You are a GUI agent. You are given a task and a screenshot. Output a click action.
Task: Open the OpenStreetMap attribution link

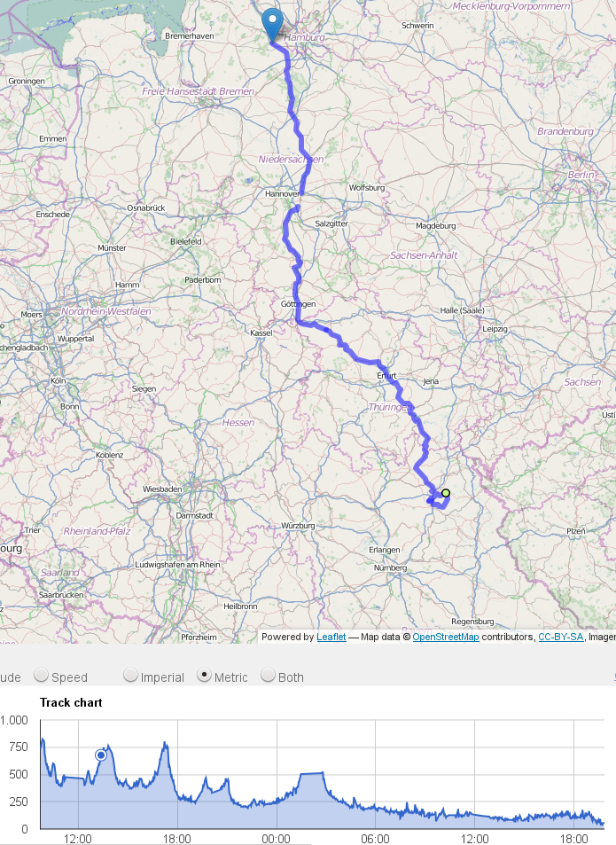[x=446, y=637]
